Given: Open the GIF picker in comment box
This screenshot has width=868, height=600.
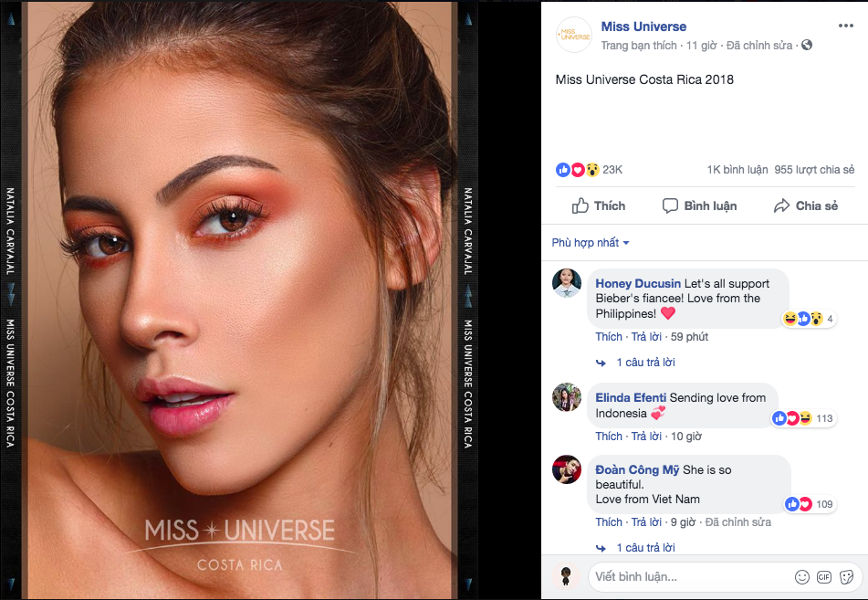Looking at the screenshot, I should pyautogui.click(x=824, y=576).
